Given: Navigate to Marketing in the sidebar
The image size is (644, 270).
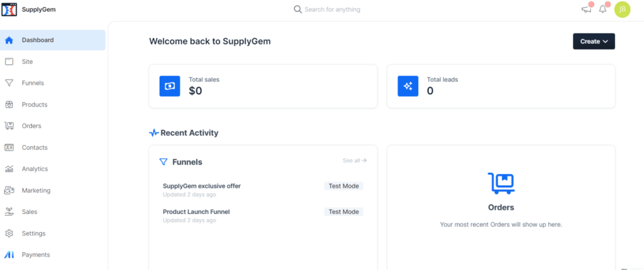Looking at the screenshot, I should pos(53,190).
